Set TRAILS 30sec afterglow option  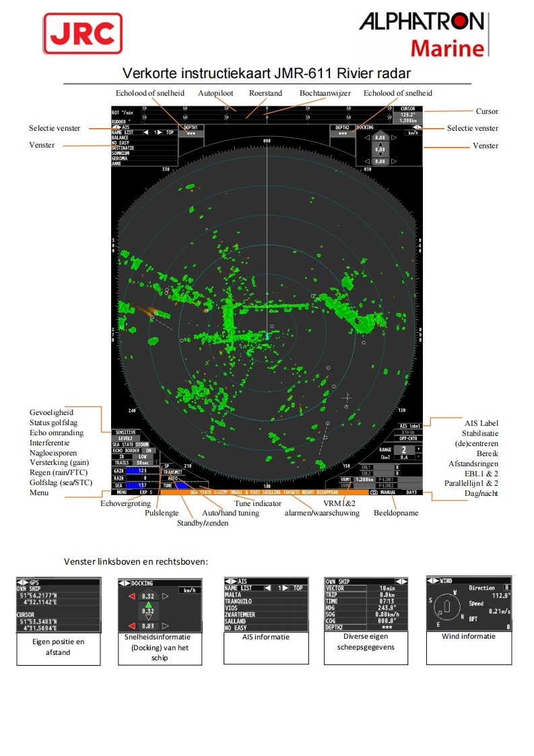(143, 463)
